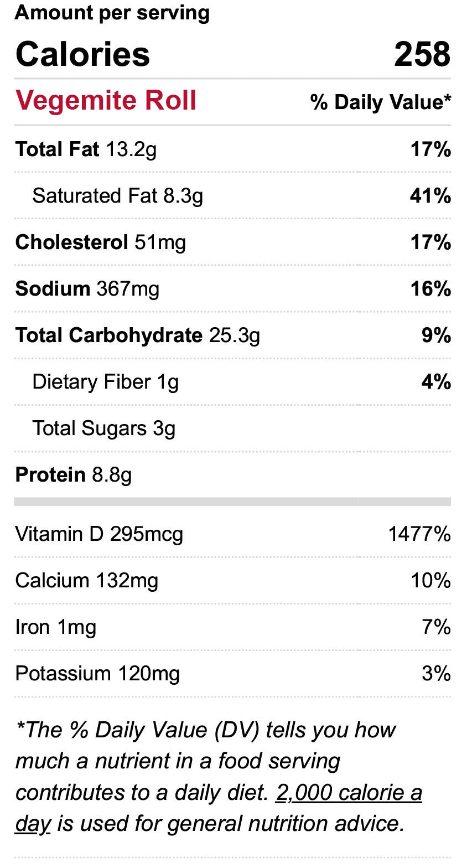
Task: Click the Calories label
Action: 82,54
